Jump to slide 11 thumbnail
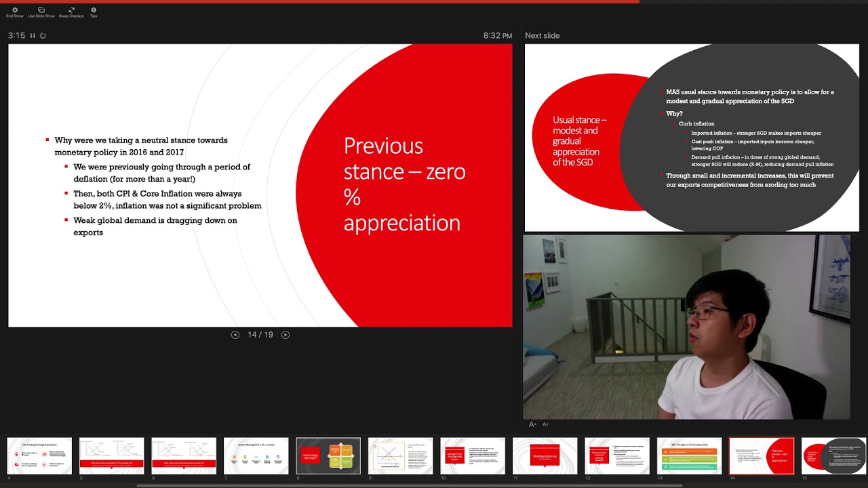The image size is (868, 488). (545, 455)
